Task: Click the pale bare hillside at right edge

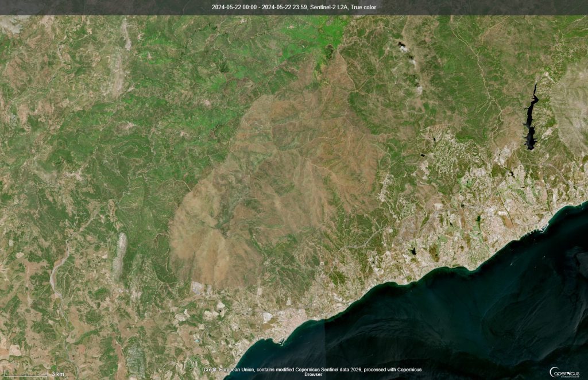Action: [x=571, y=108]
